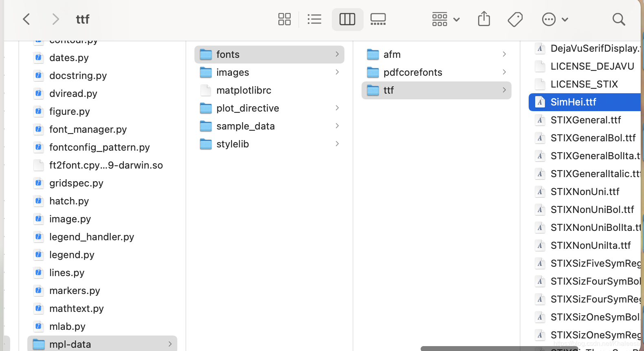Go back with the left arrow
644x351 pixels.
(26, 19)
